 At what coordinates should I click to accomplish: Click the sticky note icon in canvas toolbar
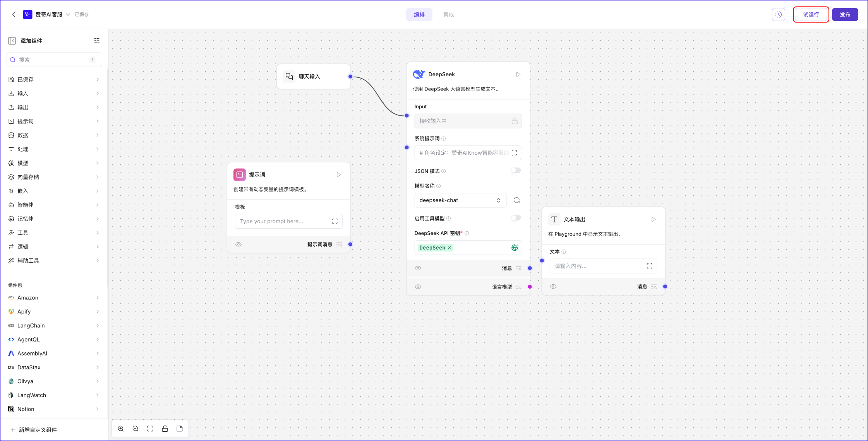pyautogui.click(x=180, y=429)
